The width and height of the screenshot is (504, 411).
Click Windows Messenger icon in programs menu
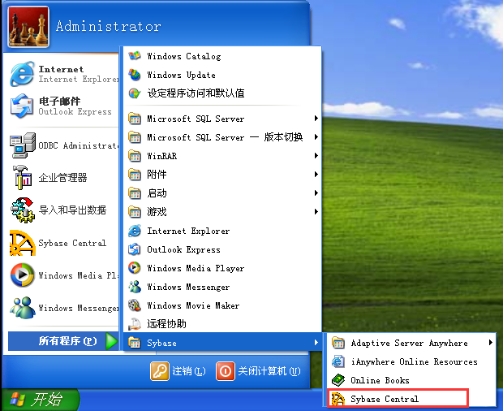click(135, 287)
